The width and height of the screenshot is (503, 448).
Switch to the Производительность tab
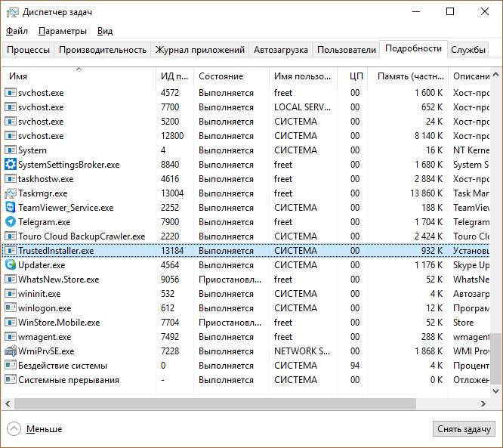[103, 50]
